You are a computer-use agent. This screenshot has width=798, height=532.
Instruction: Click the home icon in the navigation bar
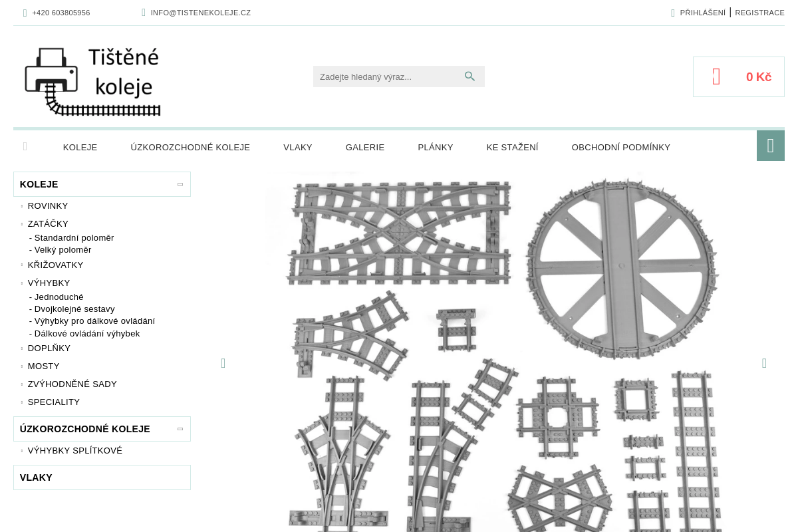[25, 146]
